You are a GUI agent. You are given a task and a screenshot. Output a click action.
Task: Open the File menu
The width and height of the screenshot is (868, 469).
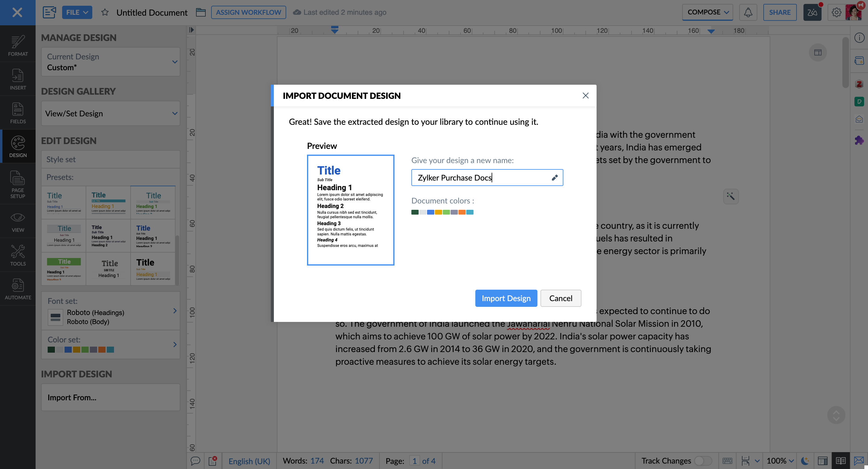tap(77, 12)
